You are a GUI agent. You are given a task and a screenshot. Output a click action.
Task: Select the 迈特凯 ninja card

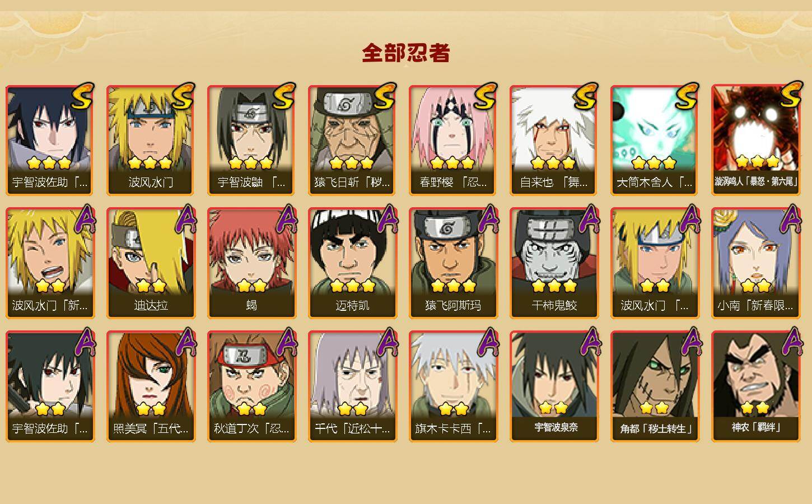pos(352,263)
